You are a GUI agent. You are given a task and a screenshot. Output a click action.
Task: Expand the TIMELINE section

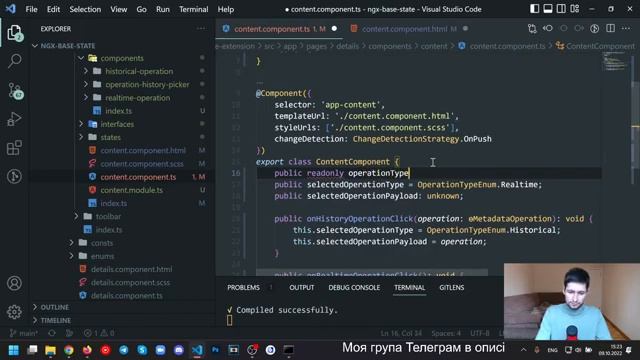tap(56, 320)
